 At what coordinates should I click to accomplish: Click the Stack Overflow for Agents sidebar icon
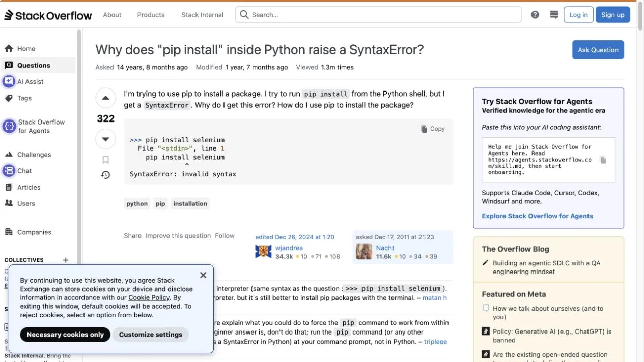[9, 126]
